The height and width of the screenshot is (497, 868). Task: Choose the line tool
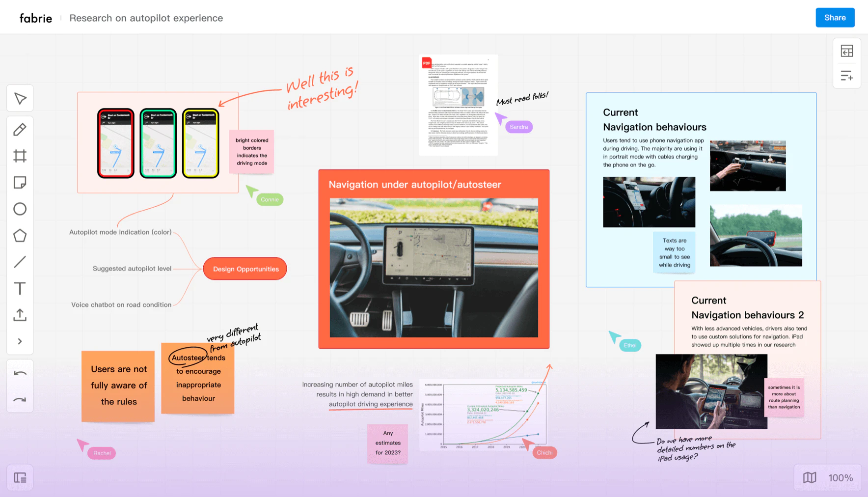point(20,262)
